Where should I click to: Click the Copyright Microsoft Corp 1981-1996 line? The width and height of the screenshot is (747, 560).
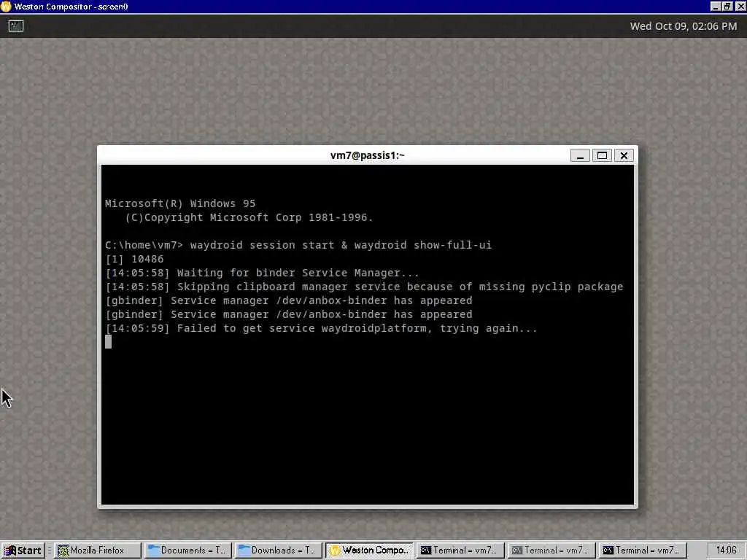(249, 217)
